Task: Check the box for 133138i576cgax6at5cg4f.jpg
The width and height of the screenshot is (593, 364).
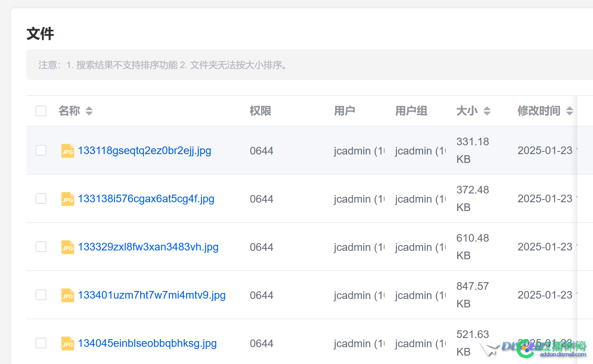Action: [x=41, y=198]
